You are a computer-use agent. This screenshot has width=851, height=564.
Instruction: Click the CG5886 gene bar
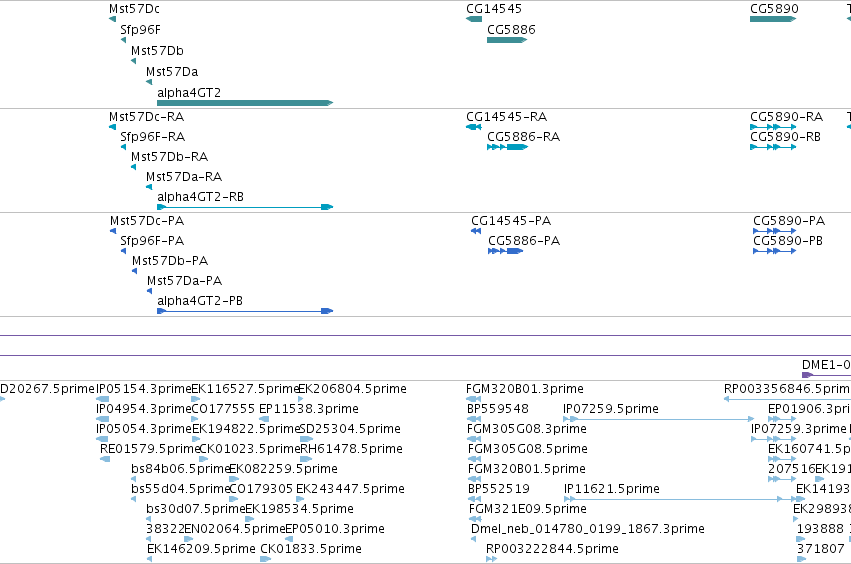click(507, 40)
